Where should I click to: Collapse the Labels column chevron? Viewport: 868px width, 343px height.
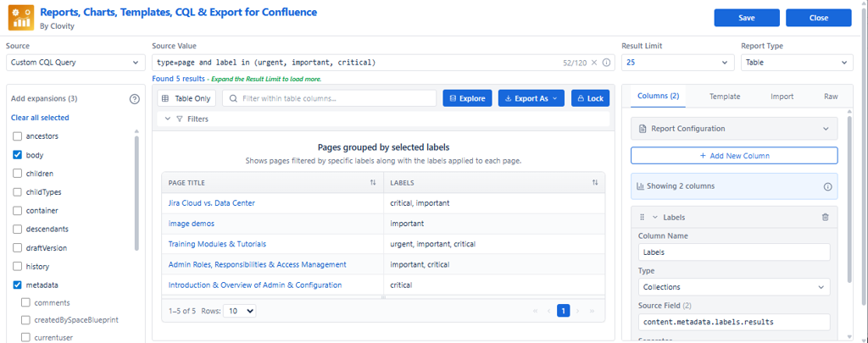click(655, 218)
